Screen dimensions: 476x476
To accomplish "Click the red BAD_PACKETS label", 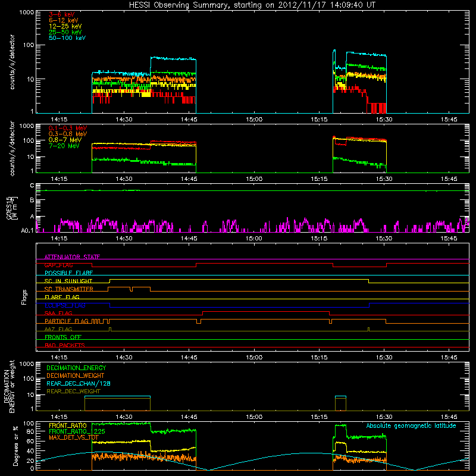I will pos(65,345).
